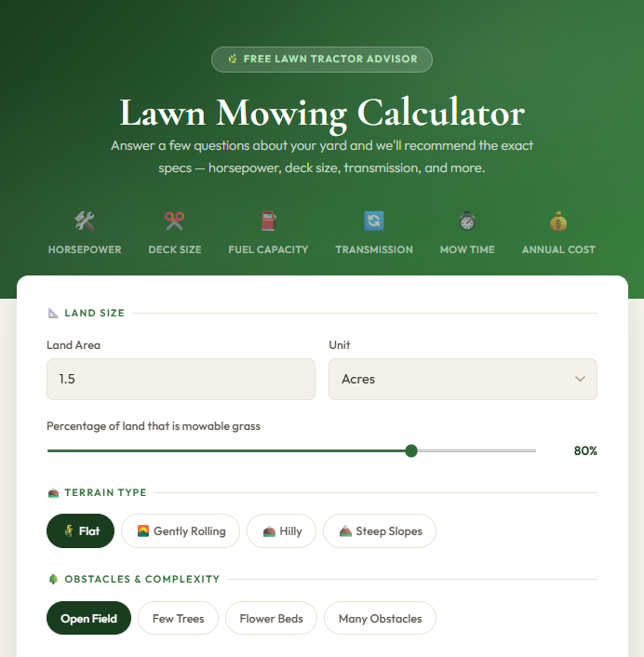Click the HORSEPOWER label

tap(85, 249)
